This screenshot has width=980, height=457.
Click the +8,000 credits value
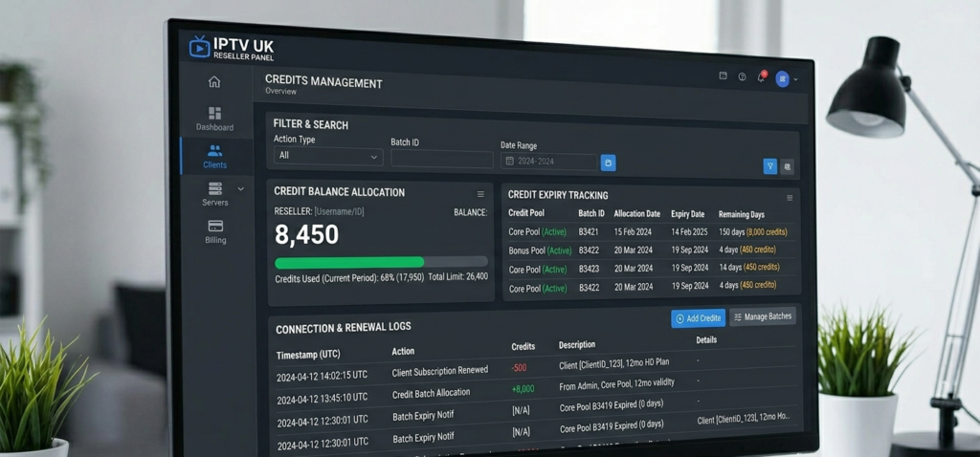point(523,389)
